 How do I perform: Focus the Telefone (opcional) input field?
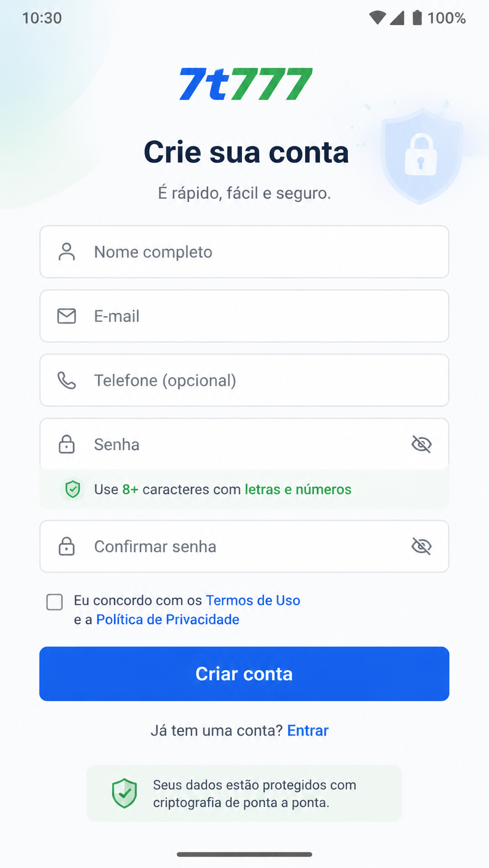pyautogui.click(x=244, y=381)
